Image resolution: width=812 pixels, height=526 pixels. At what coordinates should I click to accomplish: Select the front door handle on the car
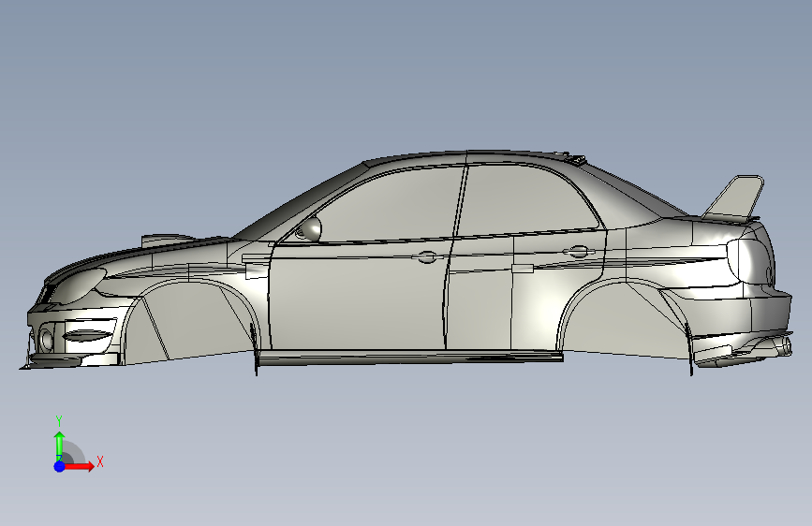pos(427,256)
